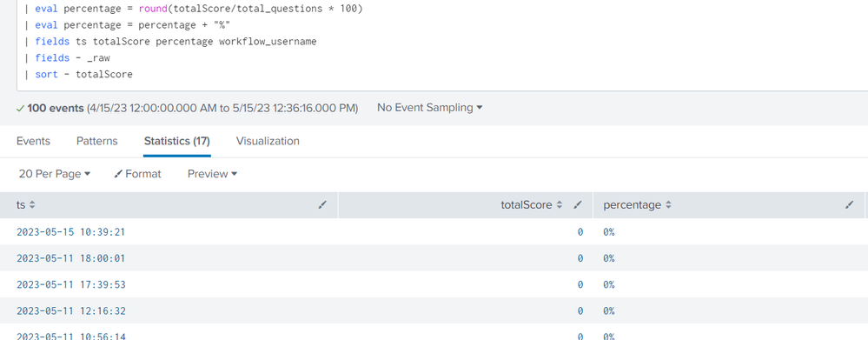
Task: Click percentage 0% in 12:16:32 row
Action: [x=609, y=311]
